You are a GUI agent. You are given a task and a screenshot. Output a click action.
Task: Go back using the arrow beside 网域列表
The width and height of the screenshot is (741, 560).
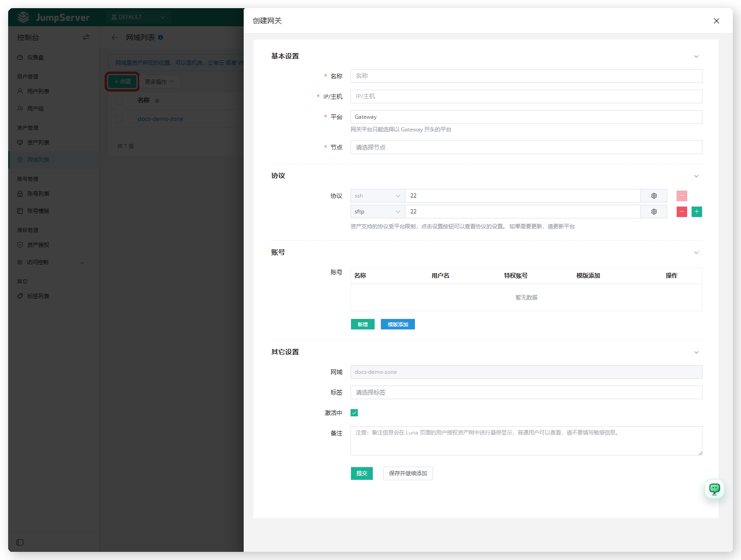point(115,38)
